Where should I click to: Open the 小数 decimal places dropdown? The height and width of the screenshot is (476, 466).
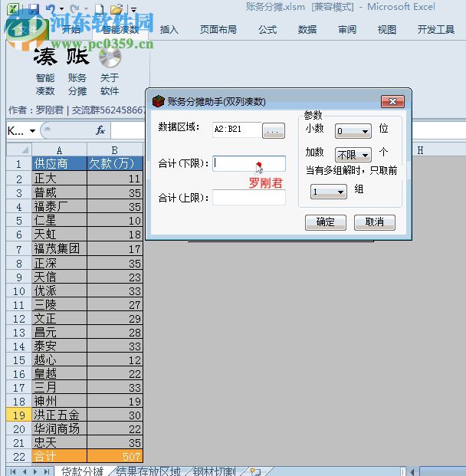point(353,131)
